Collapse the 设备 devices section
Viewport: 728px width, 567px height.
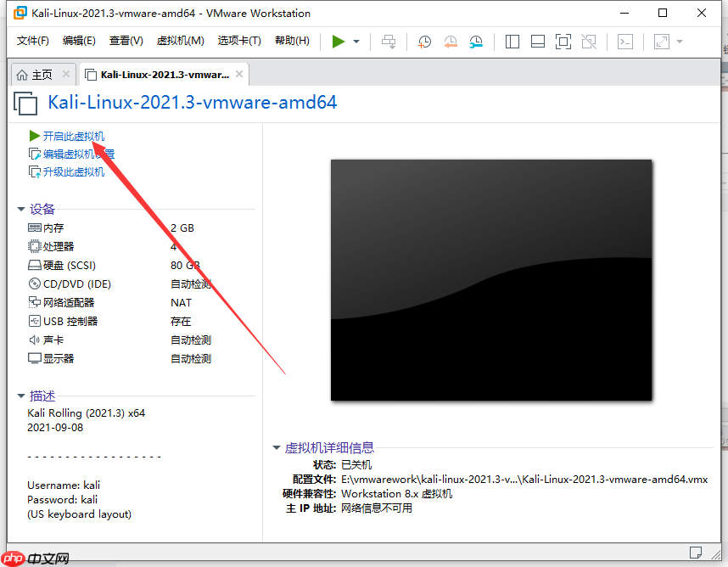[x=20, y=209]
